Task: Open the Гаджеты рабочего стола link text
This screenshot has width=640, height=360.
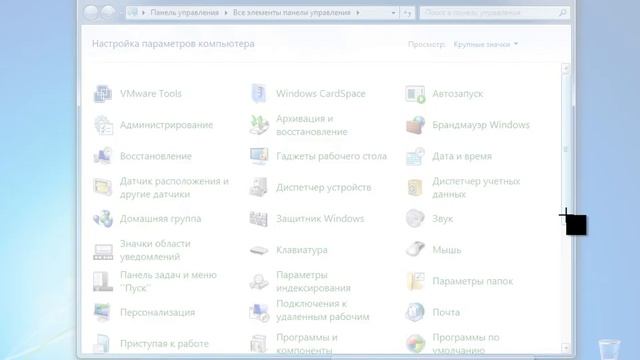Action: pyautogui.click(x=331, y=156)
